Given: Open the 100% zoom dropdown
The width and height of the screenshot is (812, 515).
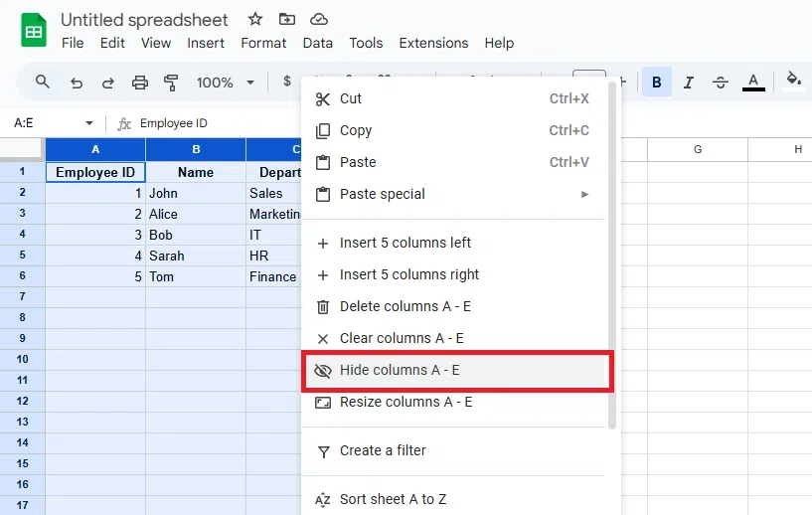Looking at the screenshot, I should click(226, 83).
